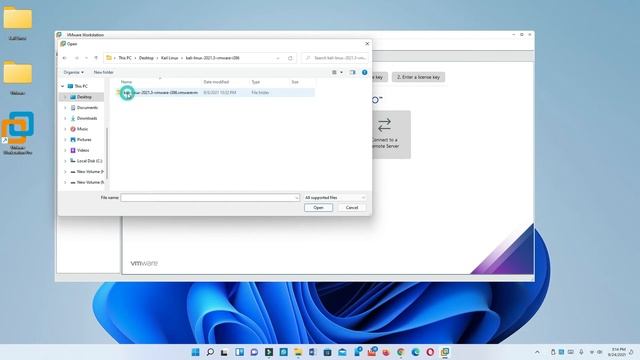Open the All supported files type dropdown

(x=334, y=198)
